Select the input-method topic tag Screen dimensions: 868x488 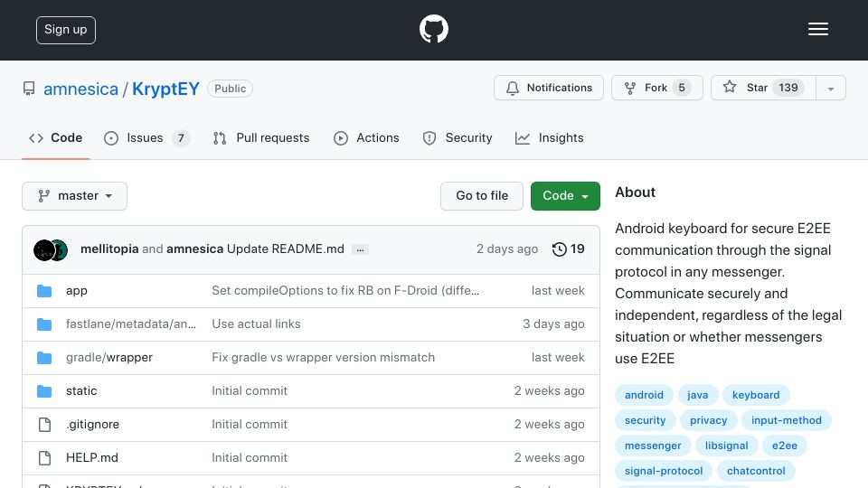click(786, 420)
